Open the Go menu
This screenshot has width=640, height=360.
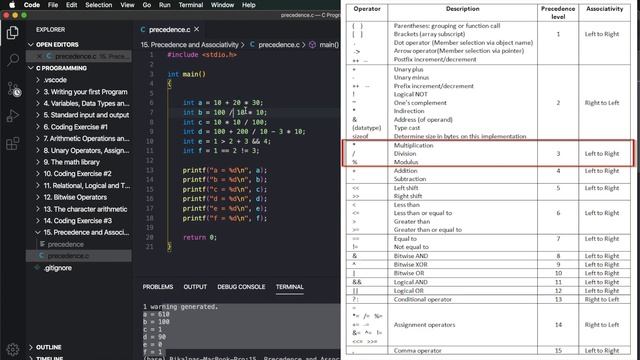[x=147, y=5]
